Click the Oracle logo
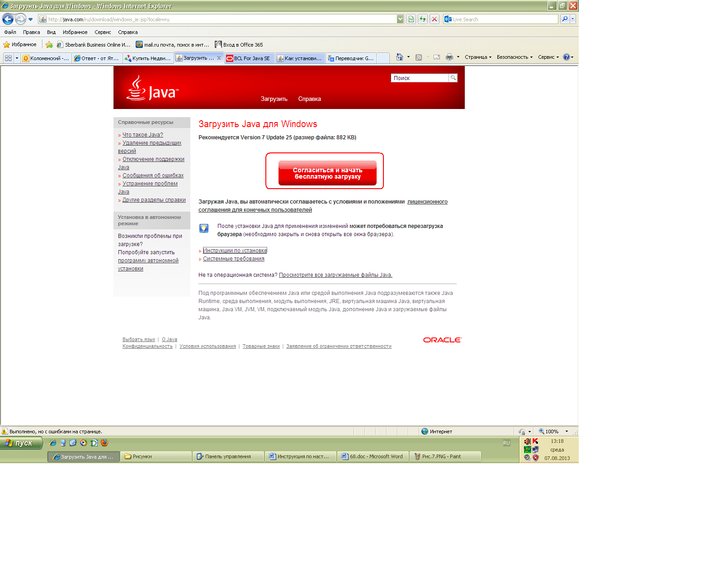This screenshot has width=713, height=588. pyautogui.click(x=442, y=340)
